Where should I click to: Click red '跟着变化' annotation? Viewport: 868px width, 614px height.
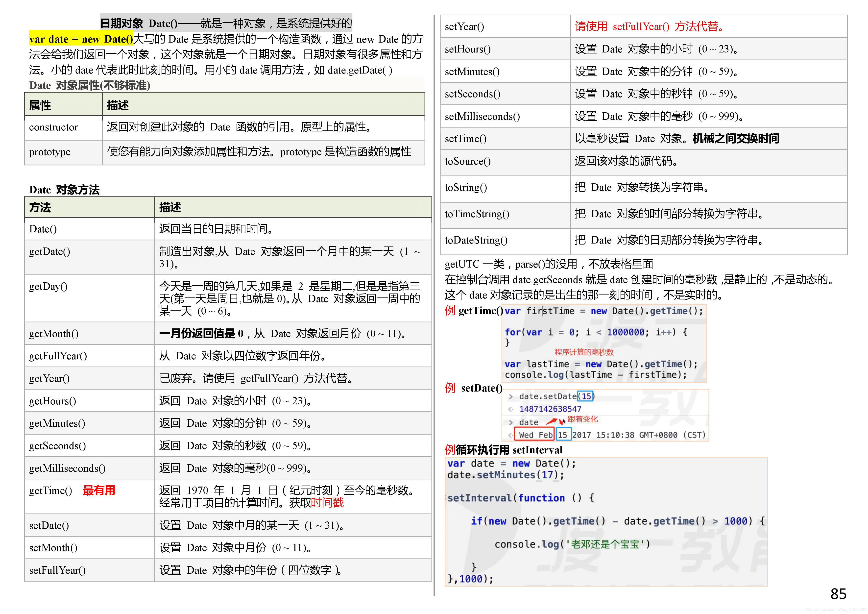[x=582, y=419]
